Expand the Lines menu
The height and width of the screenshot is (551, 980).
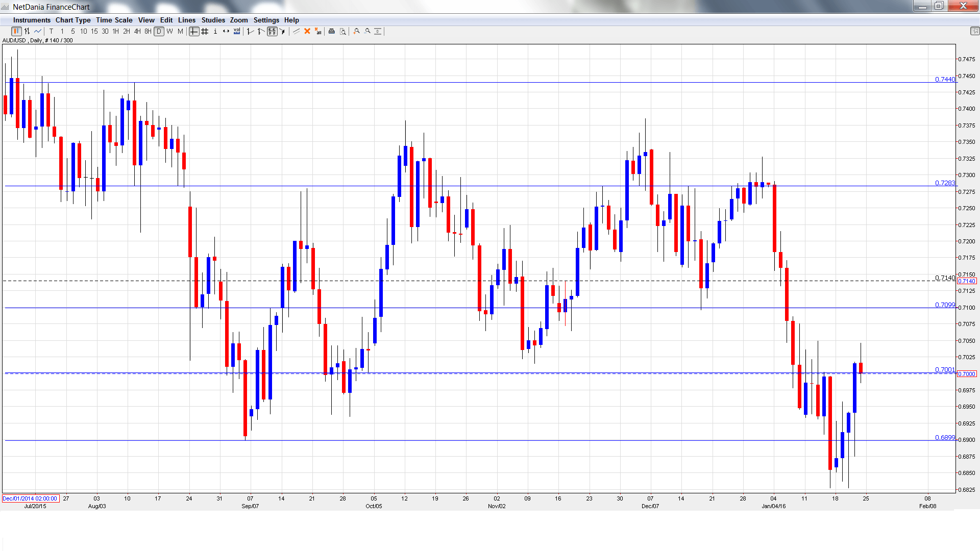186,20
